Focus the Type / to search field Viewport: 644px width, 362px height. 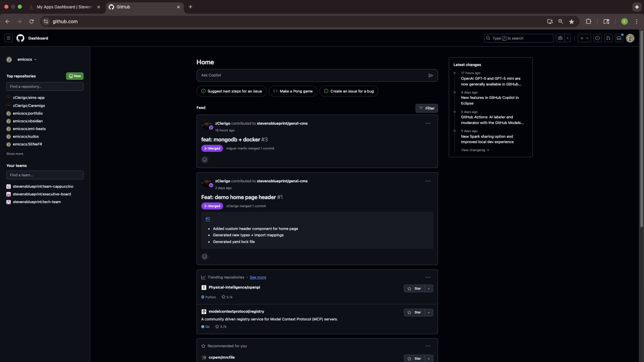pos(519,38)
